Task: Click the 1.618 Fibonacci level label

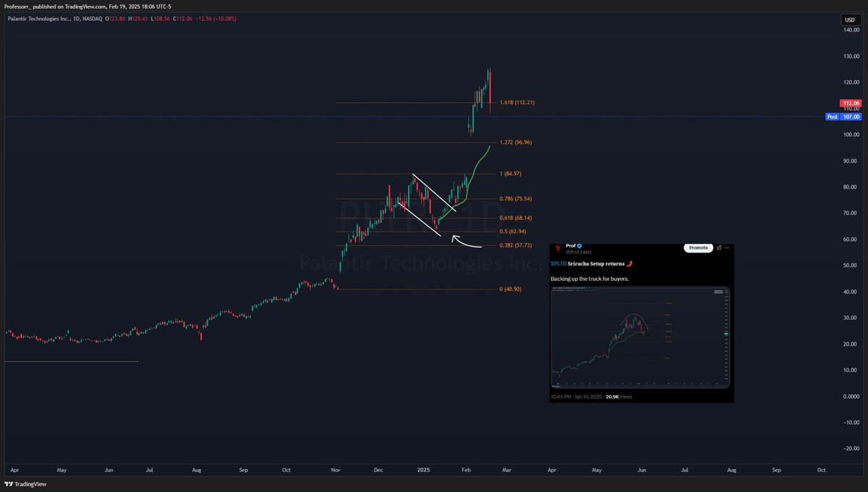Action: click(517, 102)
